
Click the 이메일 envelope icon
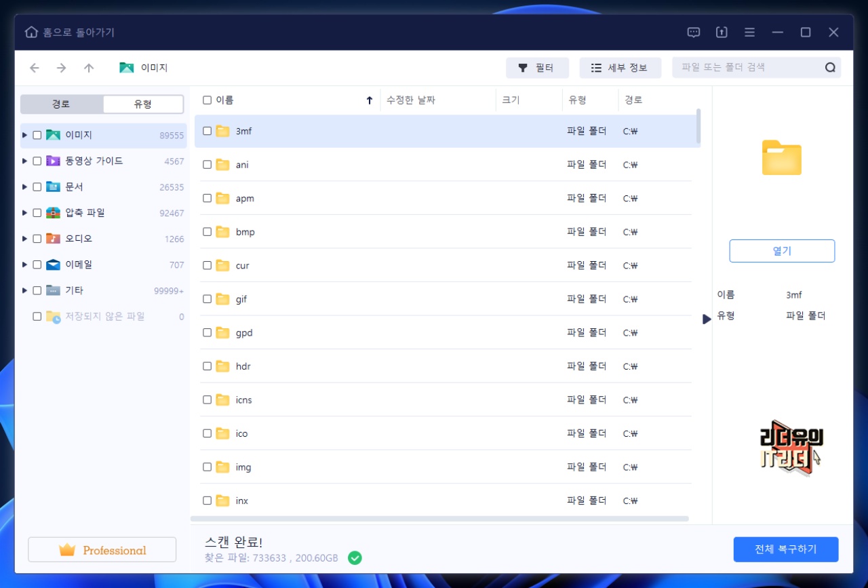click(53, 264)
